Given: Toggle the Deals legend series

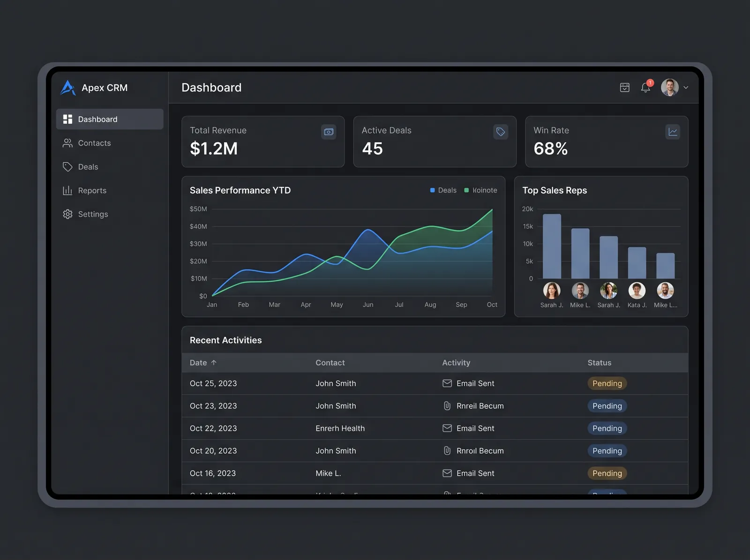Looking at the screenshot, I should coord(443,190).
